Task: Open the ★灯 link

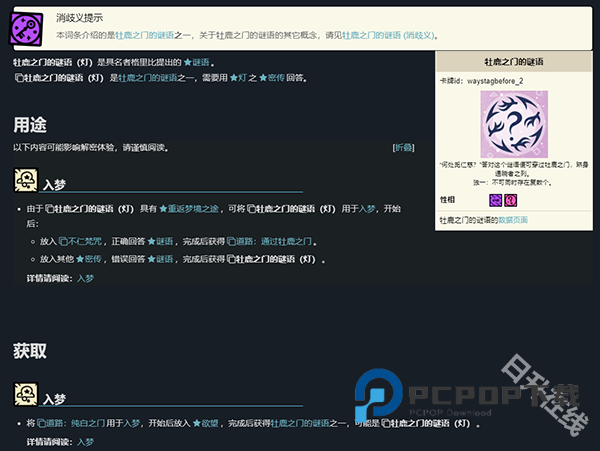Action: [x=238, y=78]
